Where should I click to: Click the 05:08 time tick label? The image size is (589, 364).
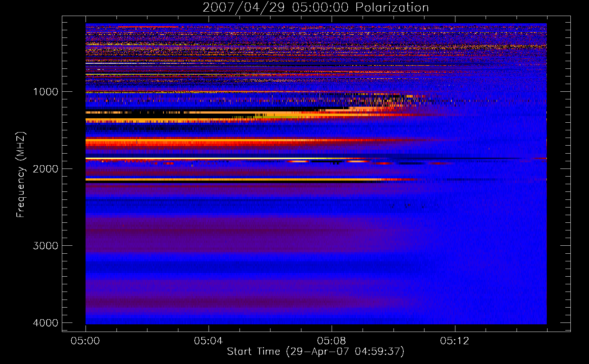[x=331, y=341]
